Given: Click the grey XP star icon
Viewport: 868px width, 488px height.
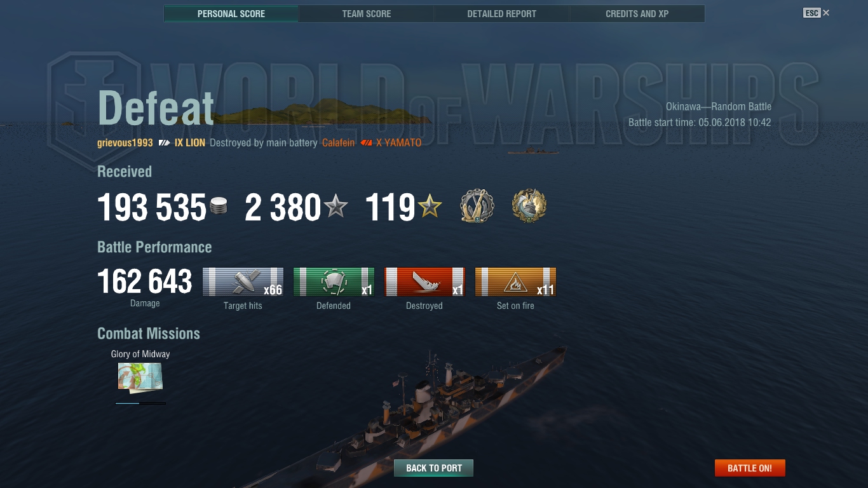Looking at the screenshot, I should [x=336, y=207].
